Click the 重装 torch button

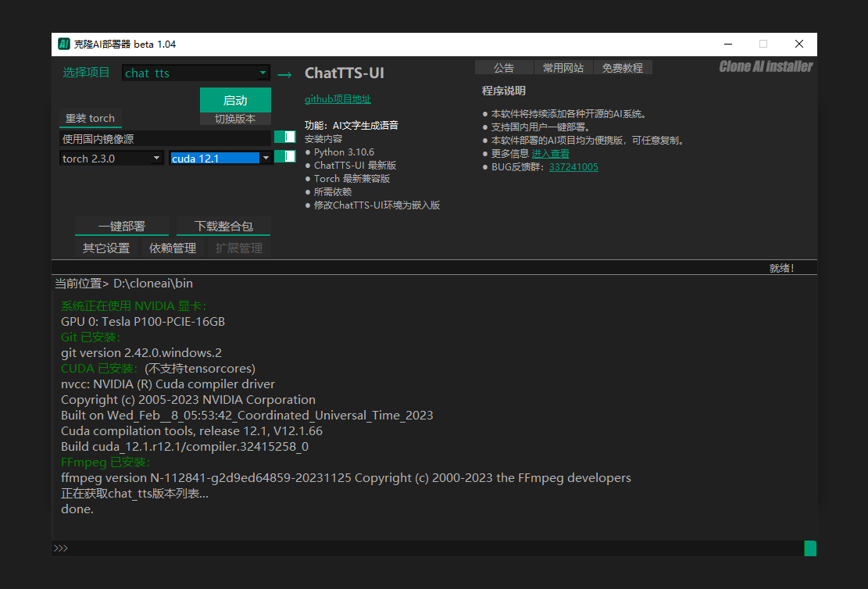(90, 119)
